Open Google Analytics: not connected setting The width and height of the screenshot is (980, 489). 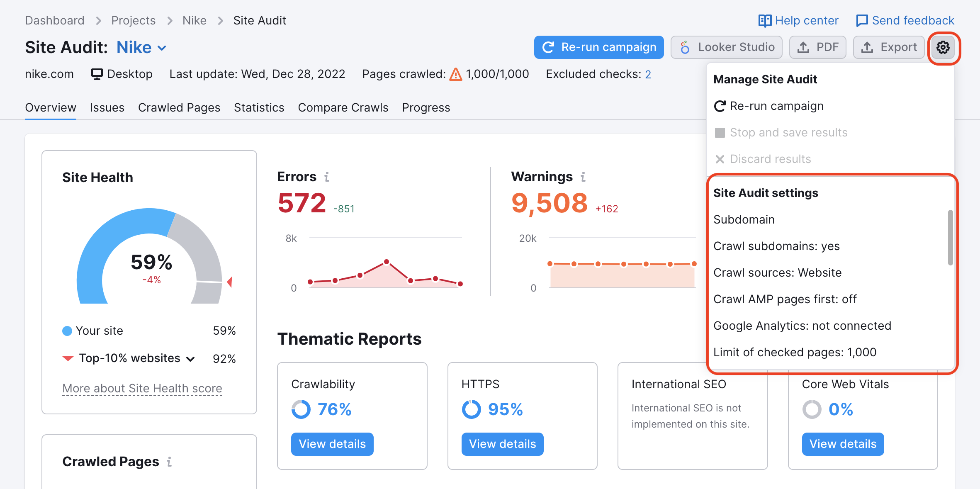click(802, 326)
